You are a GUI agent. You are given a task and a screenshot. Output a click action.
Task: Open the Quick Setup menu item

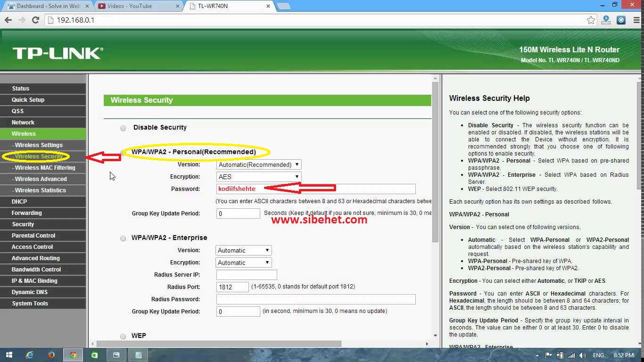click(x=43, y=100)
